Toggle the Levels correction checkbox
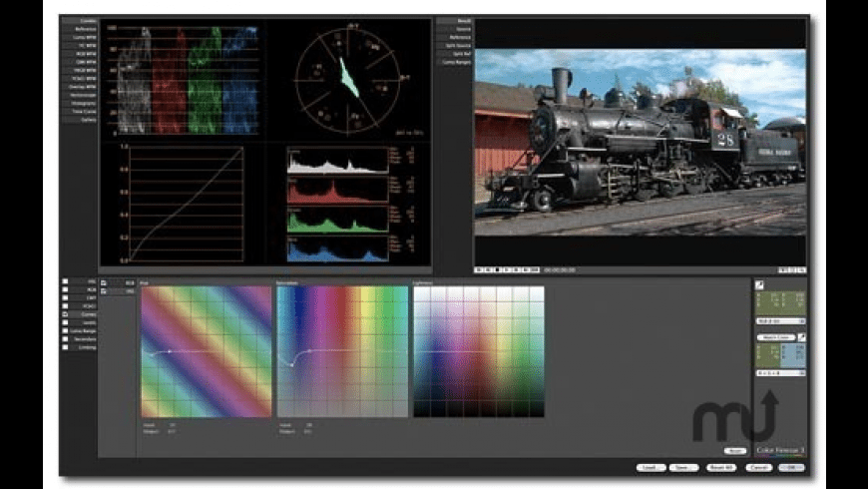Image resolution: width=868 pixels, height=489 pixels. [x=66, y=323]
